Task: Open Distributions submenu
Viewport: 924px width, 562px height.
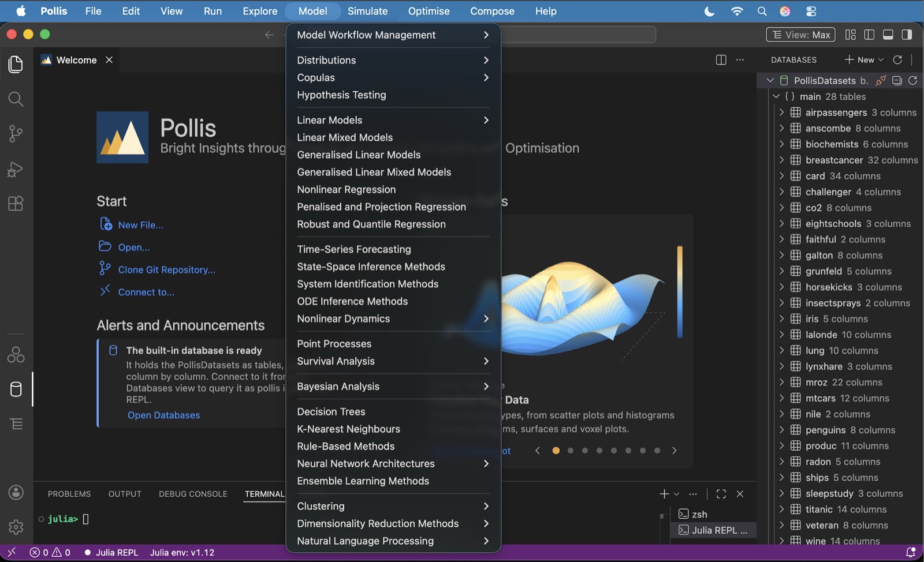Action: pos(393,60)
